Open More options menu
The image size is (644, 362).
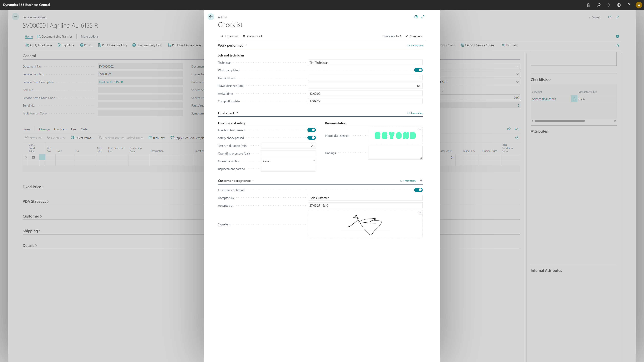(90, 37)
